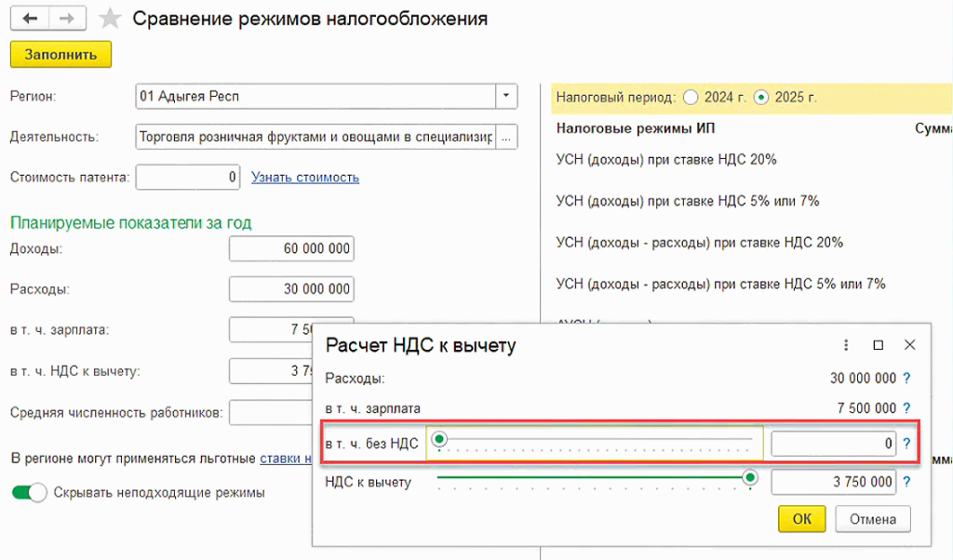
Task: Click the forward navigation arrow
Action: tap(65, 19)
